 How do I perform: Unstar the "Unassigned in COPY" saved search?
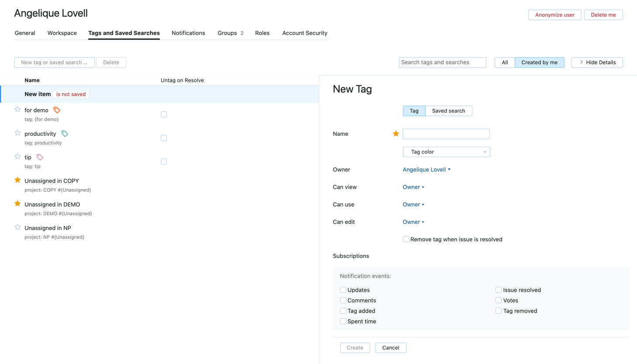click(x=17, y=179)
